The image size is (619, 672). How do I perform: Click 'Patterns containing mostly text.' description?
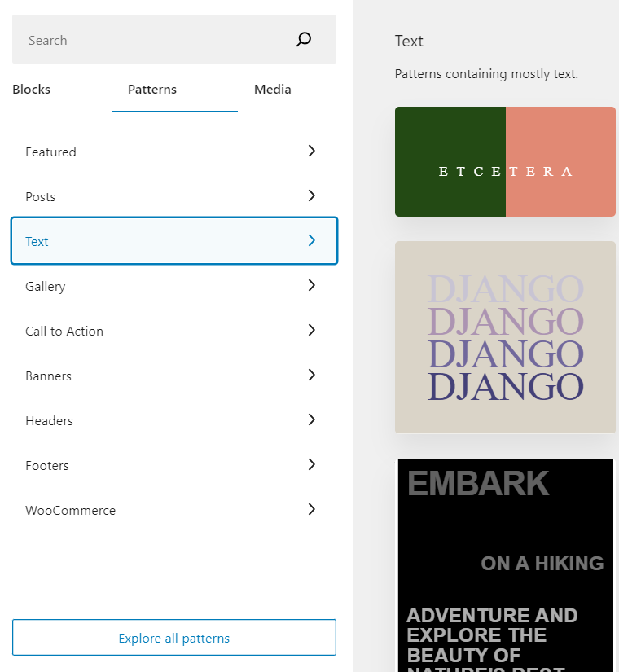(486, 73)
